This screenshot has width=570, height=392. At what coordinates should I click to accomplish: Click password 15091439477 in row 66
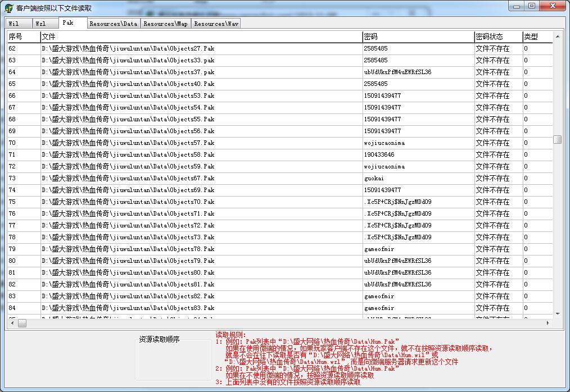click(382, 95)
